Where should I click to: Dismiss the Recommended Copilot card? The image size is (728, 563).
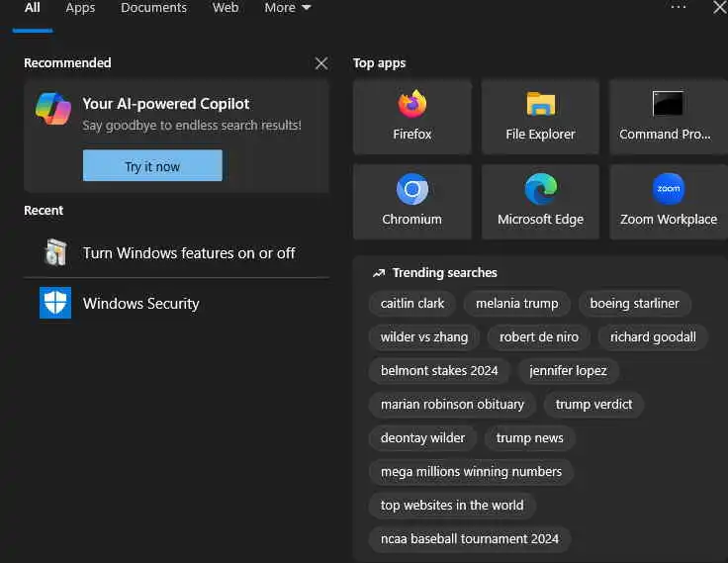pos(320,63)
